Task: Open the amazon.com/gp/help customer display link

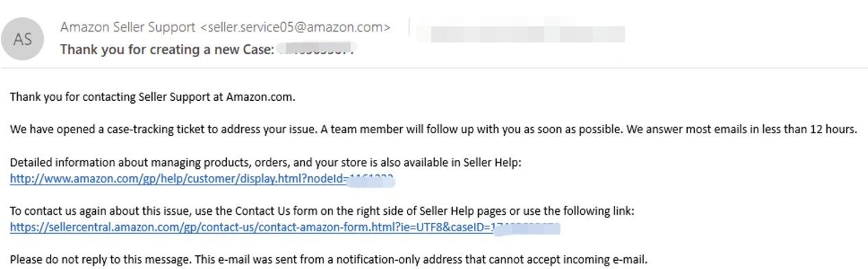Action: 203,180
